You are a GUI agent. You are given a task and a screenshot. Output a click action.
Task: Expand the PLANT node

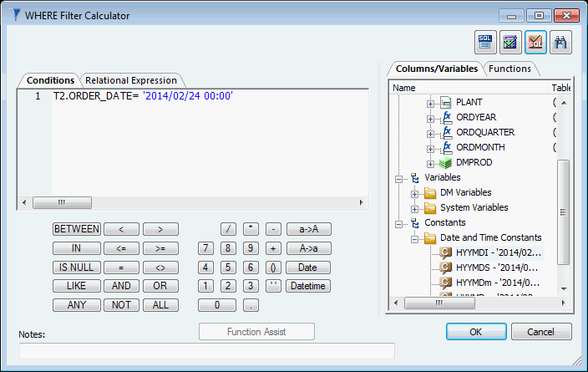click(x=430, y=104)
